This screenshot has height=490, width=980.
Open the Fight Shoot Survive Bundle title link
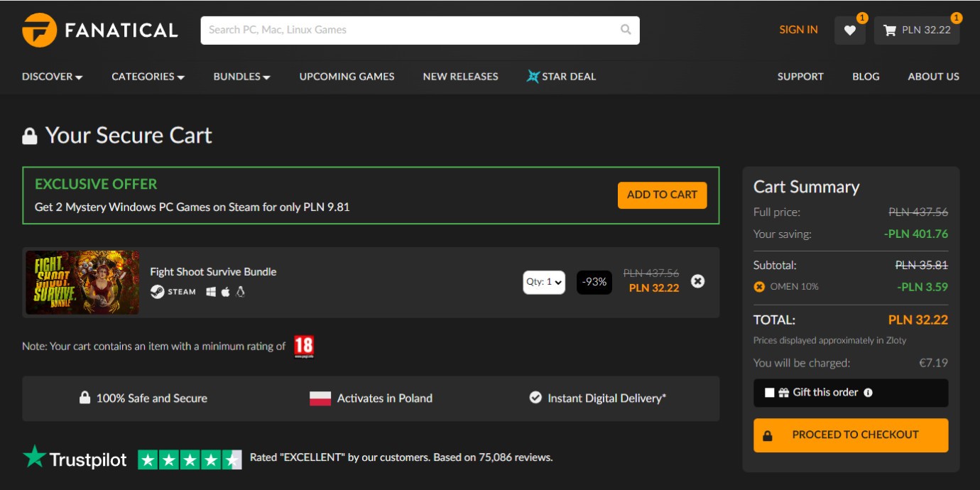[x=213, y=272]
